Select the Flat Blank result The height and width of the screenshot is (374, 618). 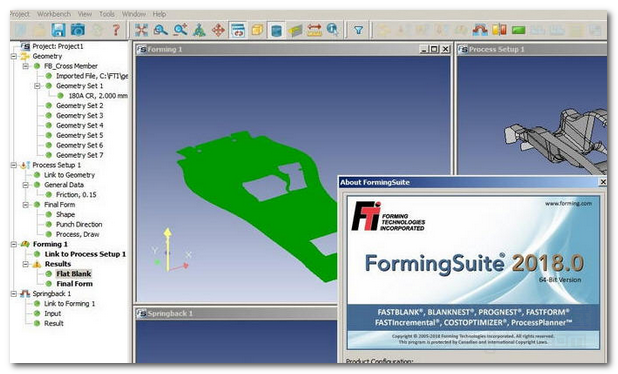click(x=74, y=274)
